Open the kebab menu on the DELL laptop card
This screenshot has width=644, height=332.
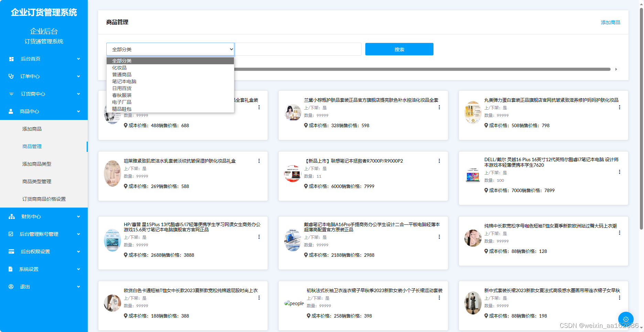pos(619,172)
